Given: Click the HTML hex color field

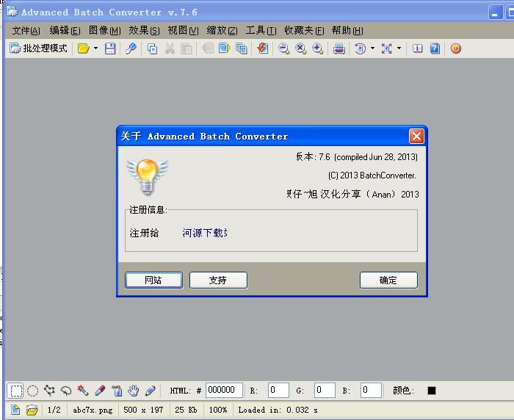Looking at the screenshot, I should coord(224,390).
